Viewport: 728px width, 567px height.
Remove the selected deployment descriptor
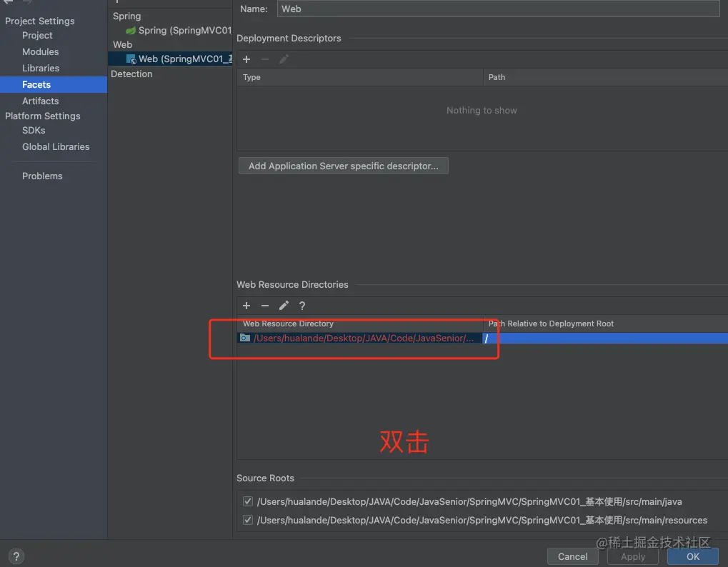[264, 59]
